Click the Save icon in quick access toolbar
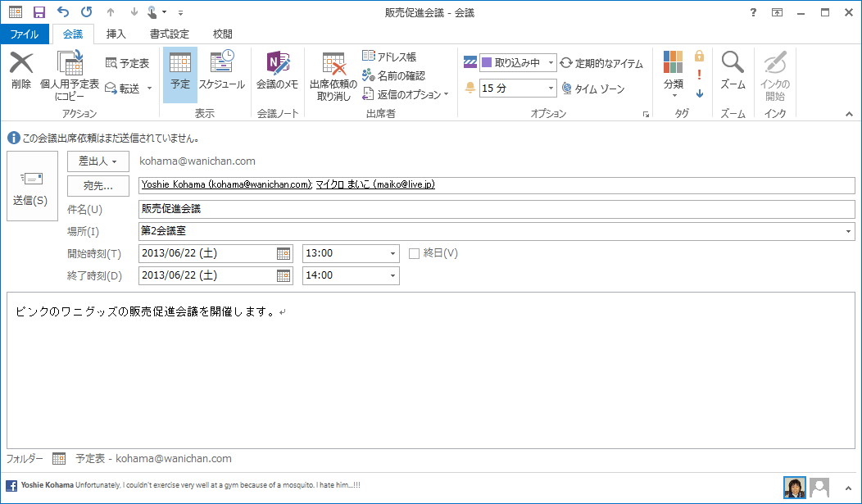The image size is (862, 504). 39,12
